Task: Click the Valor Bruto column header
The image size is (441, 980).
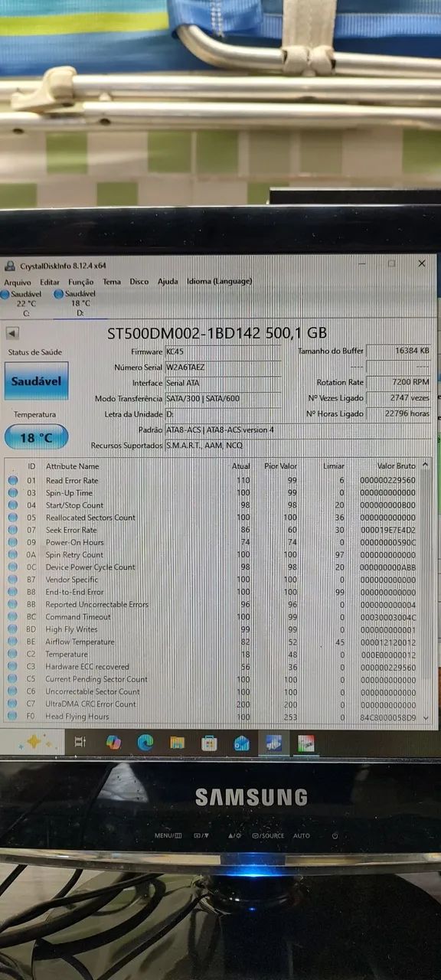Action: pyautogui.click(x=397, y=465)
